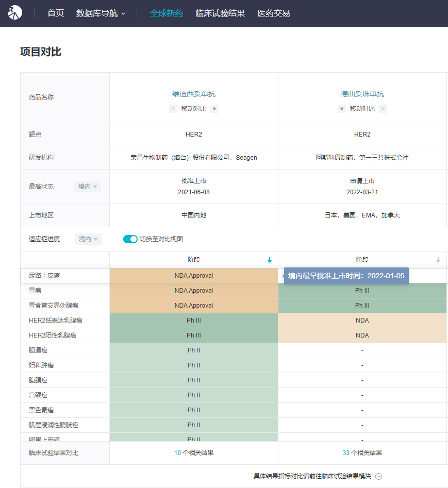Click circled arrow next to 临床试验结果模块

[378, 476]
